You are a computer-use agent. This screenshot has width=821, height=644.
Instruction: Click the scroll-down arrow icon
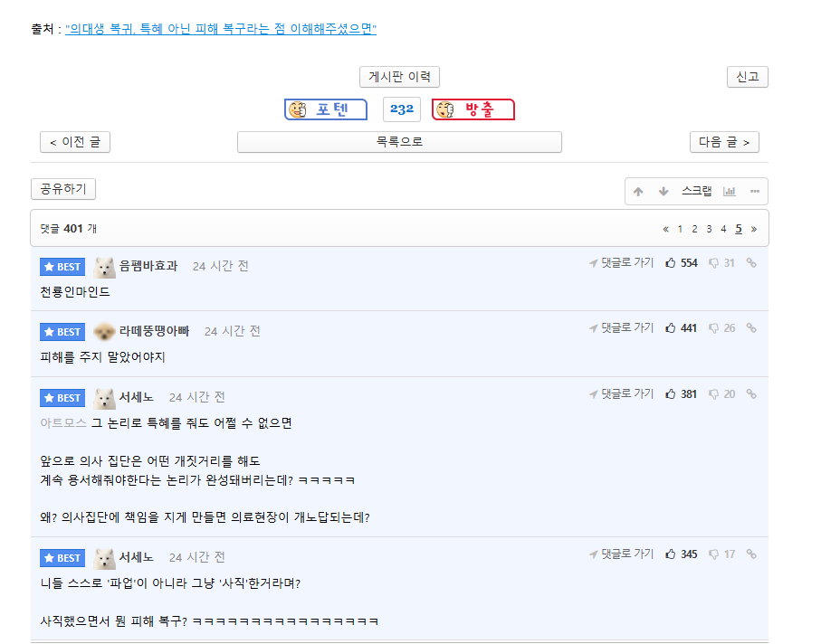coord(663,192)
